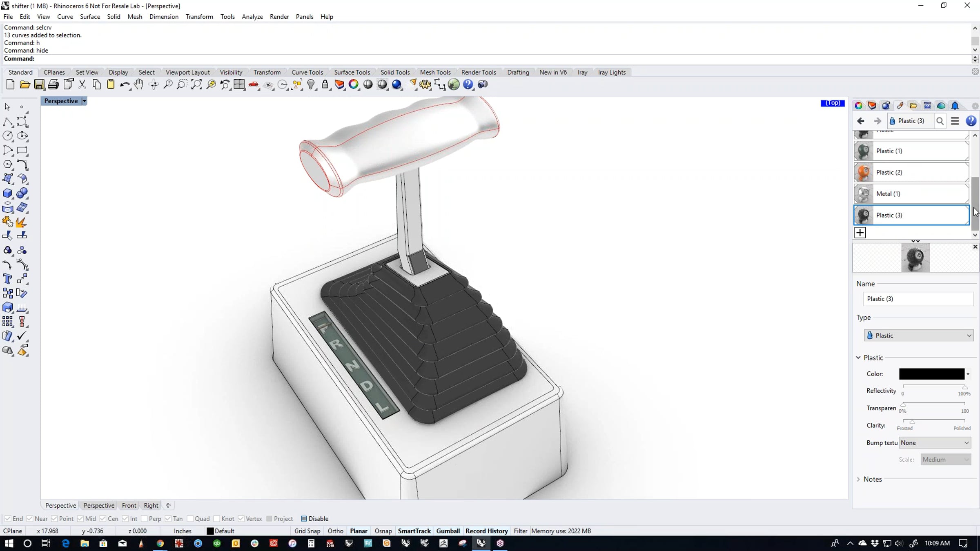Save the model using the floppy icon
The width and height of the screenshot is (980, 551).
tap(39, 84)
